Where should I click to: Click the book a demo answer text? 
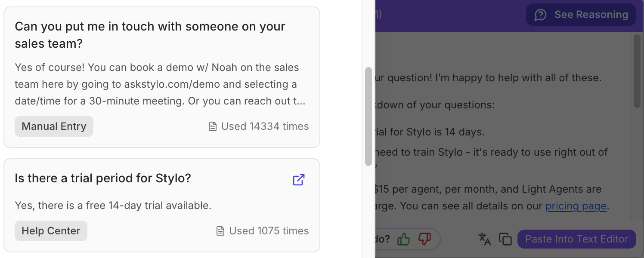(x=157, y=84)
